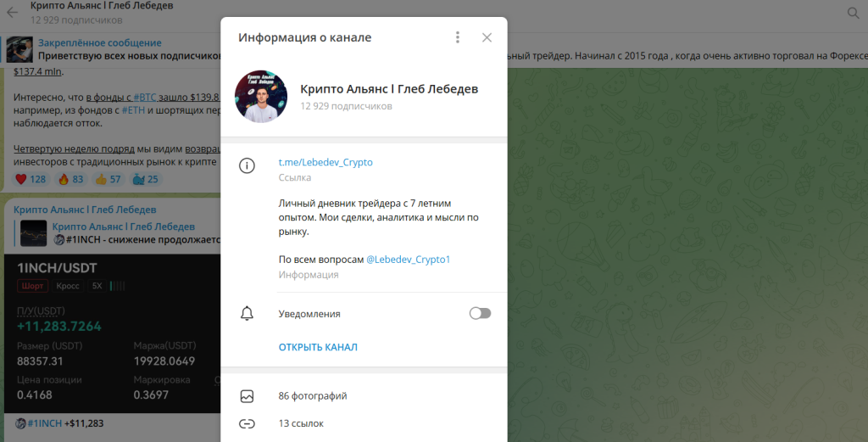Click the photos icon beside 86 фотографий
This screenshot has width=868, height=442.
coord(247,396)
